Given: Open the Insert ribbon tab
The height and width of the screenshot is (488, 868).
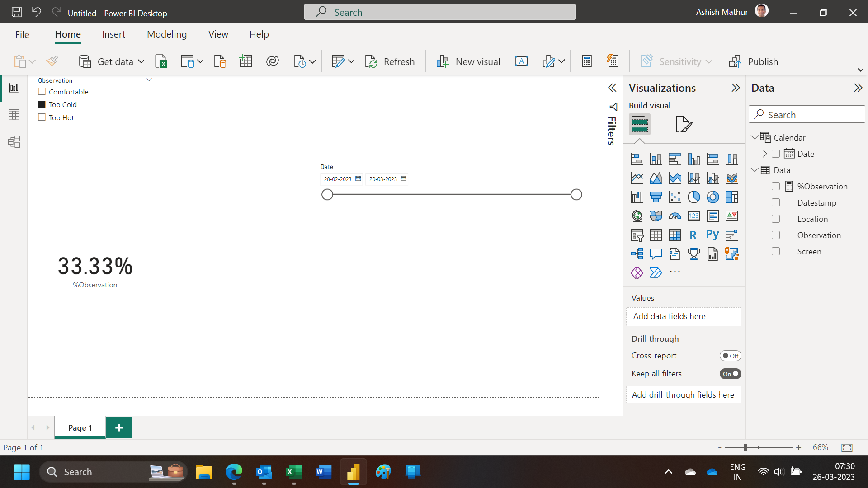Looking at the screenshot, I should pos(113,34).
